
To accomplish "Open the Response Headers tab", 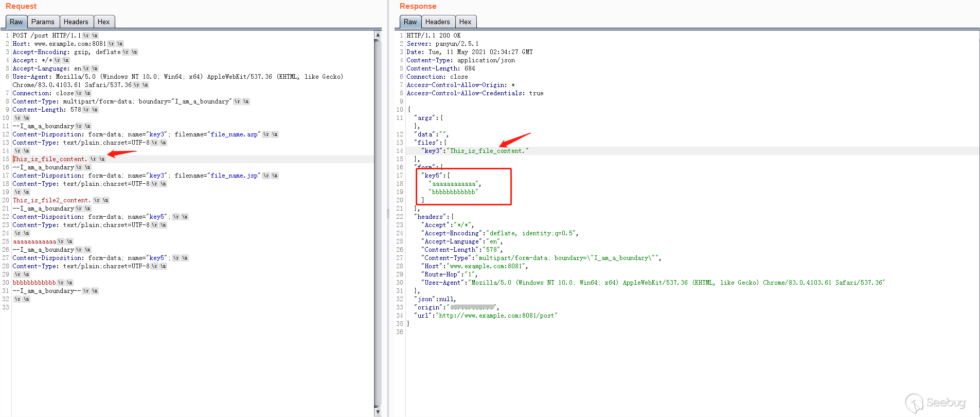I will [437, 22].
